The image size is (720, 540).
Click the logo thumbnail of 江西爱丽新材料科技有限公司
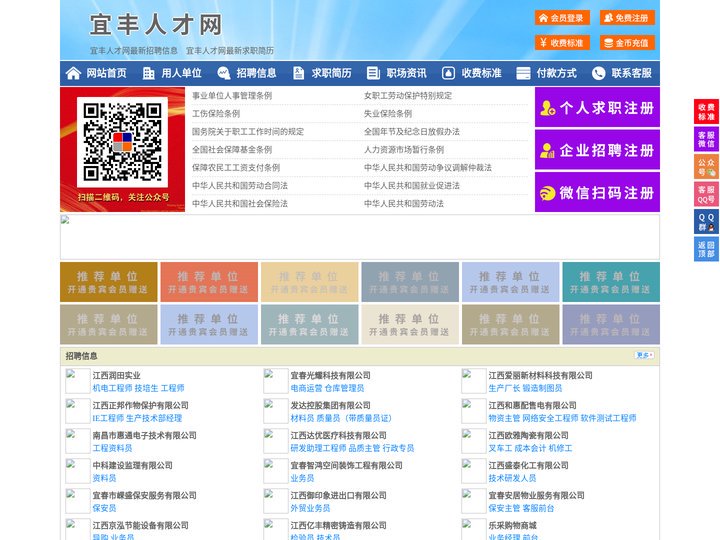[473, 381]
